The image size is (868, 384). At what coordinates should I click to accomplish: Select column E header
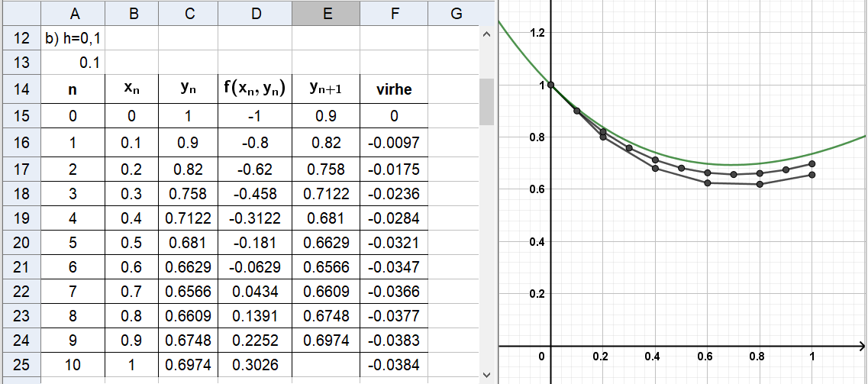click(326, 13)
